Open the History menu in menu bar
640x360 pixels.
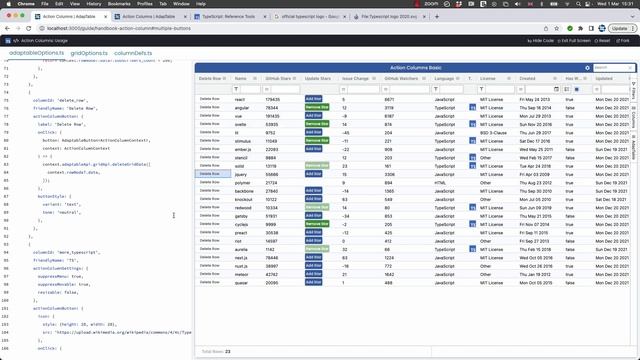pos(93,4)
